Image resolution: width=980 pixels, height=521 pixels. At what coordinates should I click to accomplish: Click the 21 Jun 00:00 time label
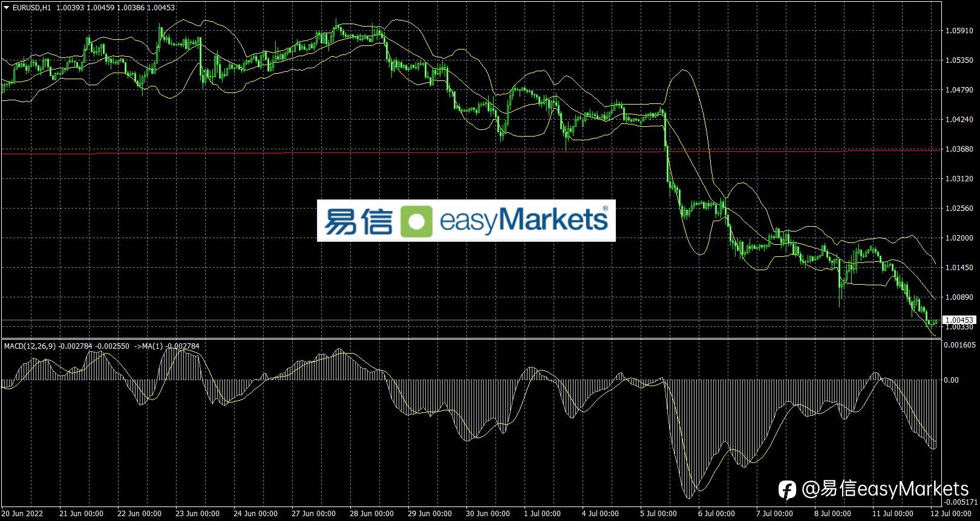81,514
